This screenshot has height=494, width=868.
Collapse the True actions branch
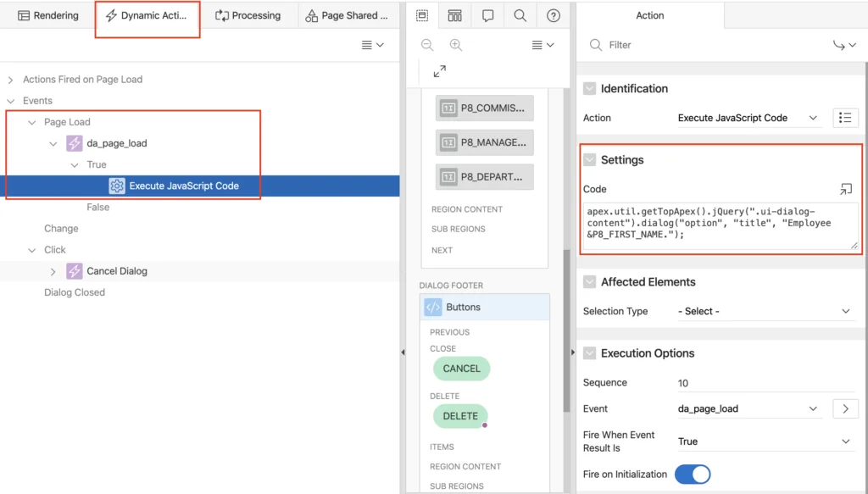75,165
